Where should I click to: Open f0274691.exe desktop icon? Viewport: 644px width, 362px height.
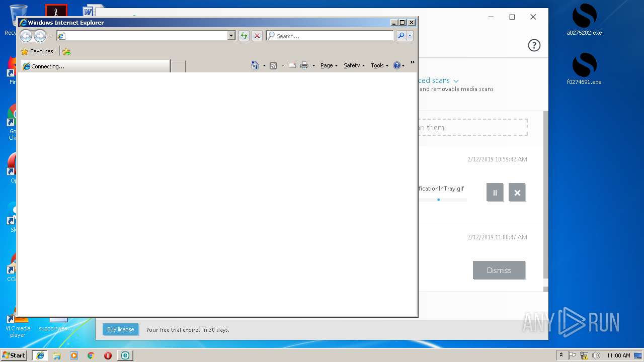pyautogui.click(x=584, y=69)
